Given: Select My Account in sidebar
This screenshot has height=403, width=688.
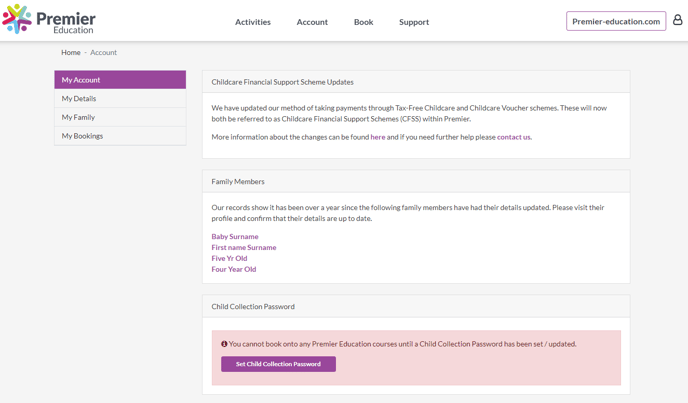Looking at the screenshot, I should (120, 80).
